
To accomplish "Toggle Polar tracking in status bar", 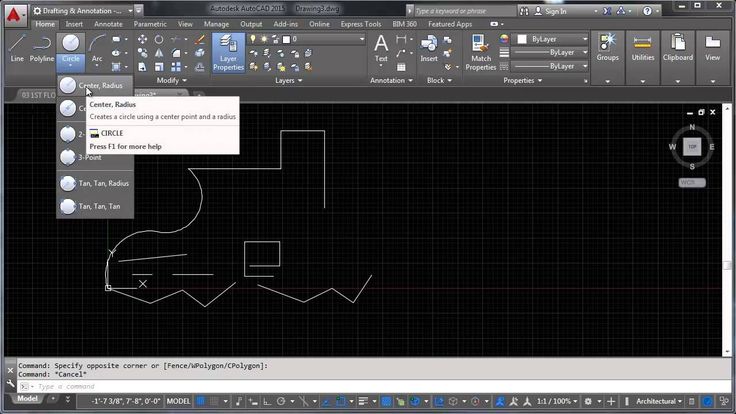I will point(281,401).
